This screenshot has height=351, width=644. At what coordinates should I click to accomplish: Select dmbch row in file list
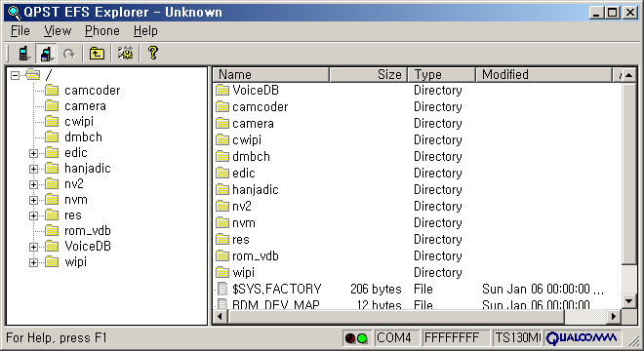click(418, 156)
